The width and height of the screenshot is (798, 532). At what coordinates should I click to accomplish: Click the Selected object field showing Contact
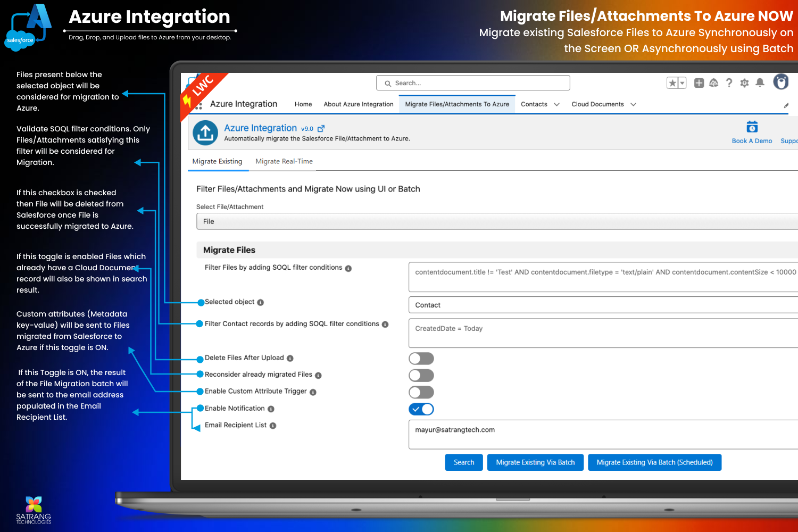tap(603, 305)
